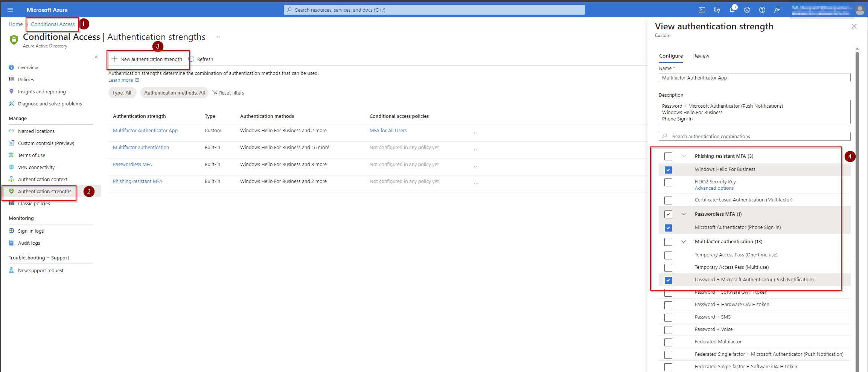This screenshot has width=868, height=372.
Task: Open Named locations in the sidebar
Action: (36, 131)
